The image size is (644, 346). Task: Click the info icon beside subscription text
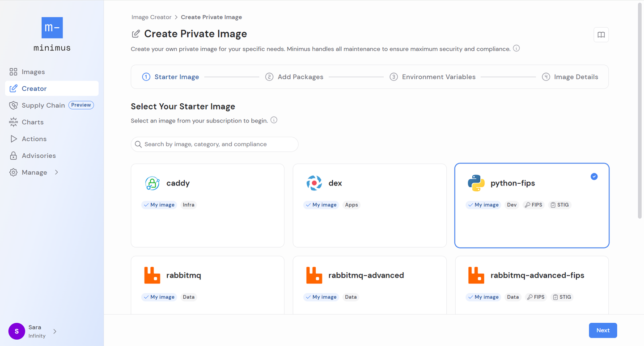coord(274,120)
